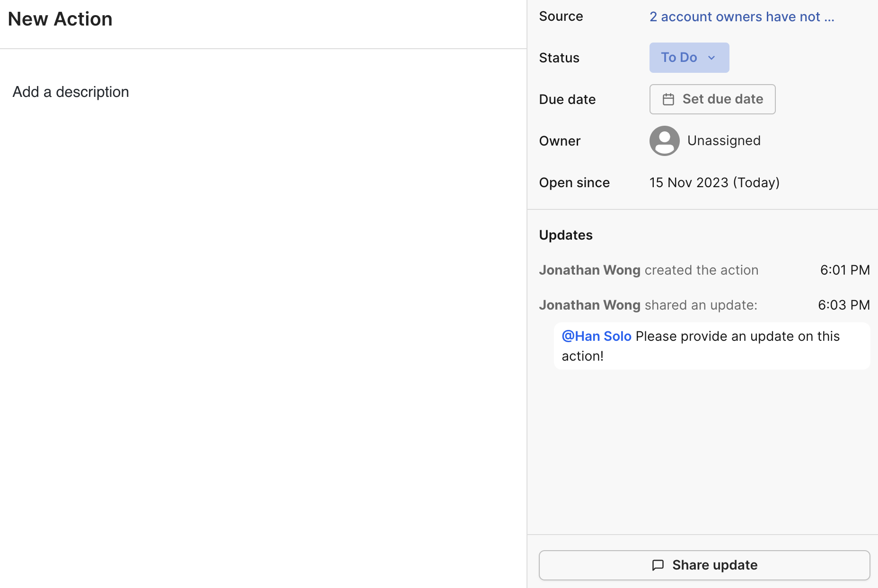The width and height of the screenshot is (878, 588).
Task: Click the Share update button
Action: pyautogui.click(x=704, y=565)
